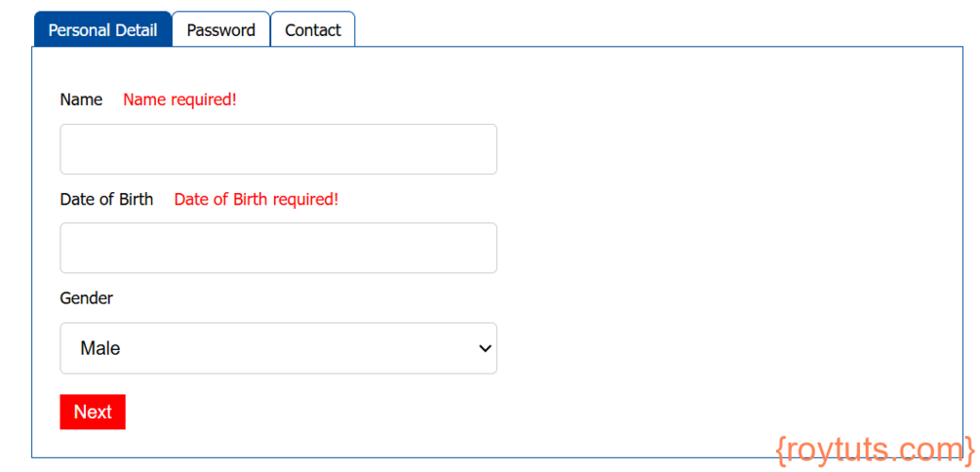Open the Gender dropdown showing Male
Screen dimensions: 980x472
click(x=278, y=348)
